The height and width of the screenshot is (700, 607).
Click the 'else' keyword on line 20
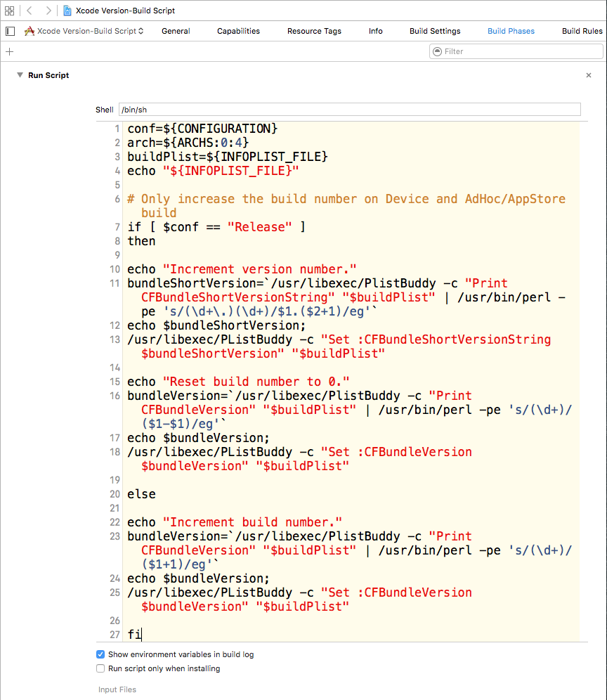(x=141, y=494)
